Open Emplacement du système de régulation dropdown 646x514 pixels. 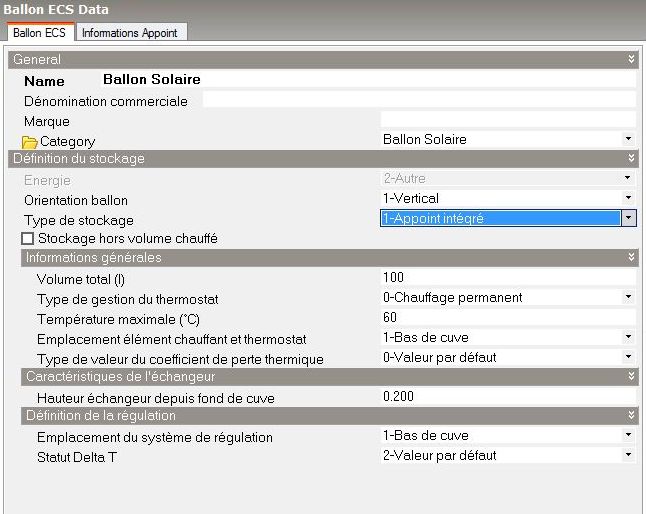pyautogui.click(x=628, y=436)
